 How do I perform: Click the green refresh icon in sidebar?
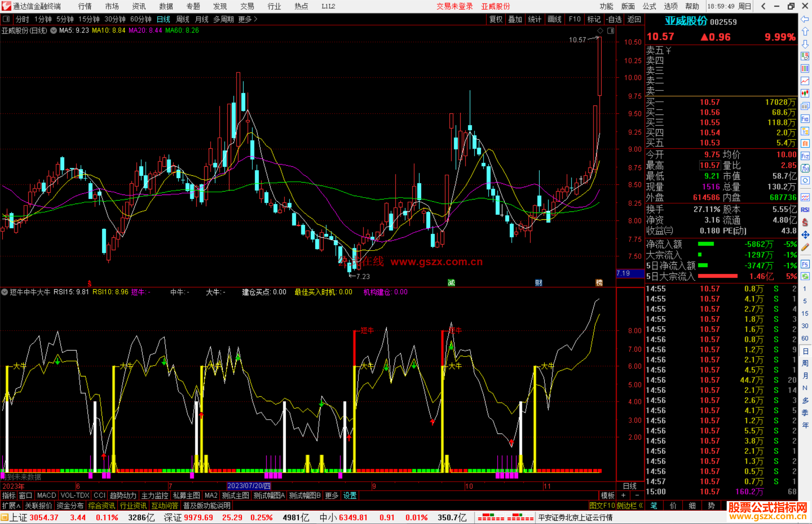click(805, 276)
